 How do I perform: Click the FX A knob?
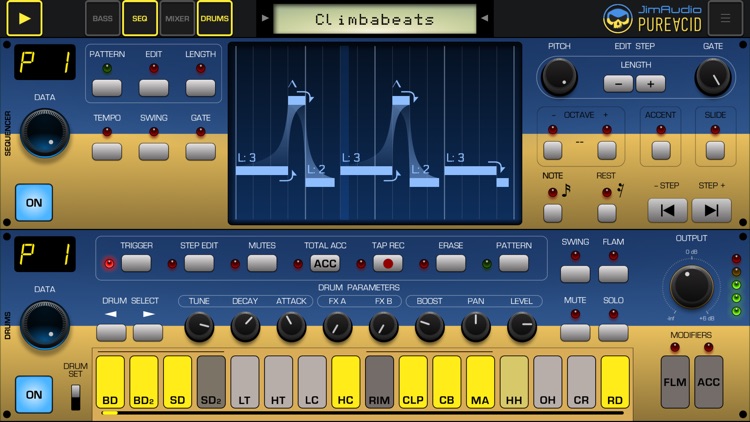point(337,327)
